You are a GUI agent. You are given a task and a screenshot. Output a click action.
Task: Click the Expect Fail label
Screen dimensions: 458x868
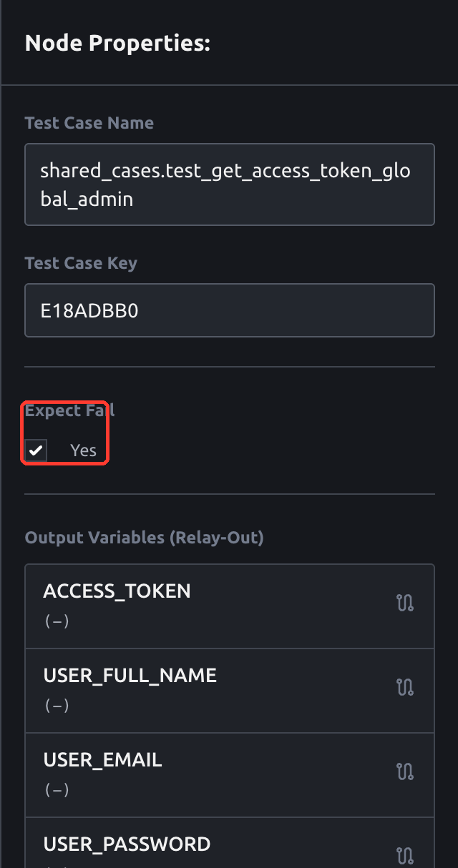[69, 410]
